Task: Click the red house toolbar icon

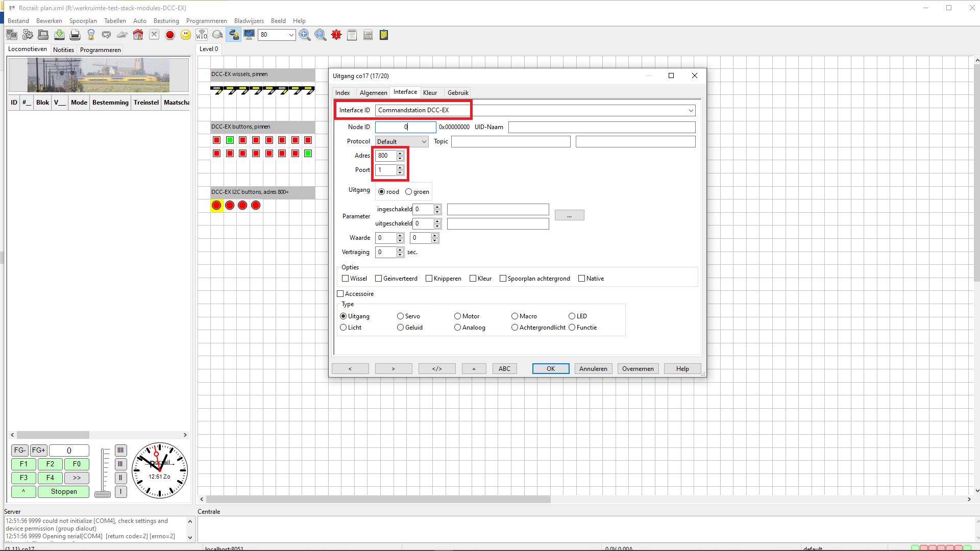Action: [138, 35]
